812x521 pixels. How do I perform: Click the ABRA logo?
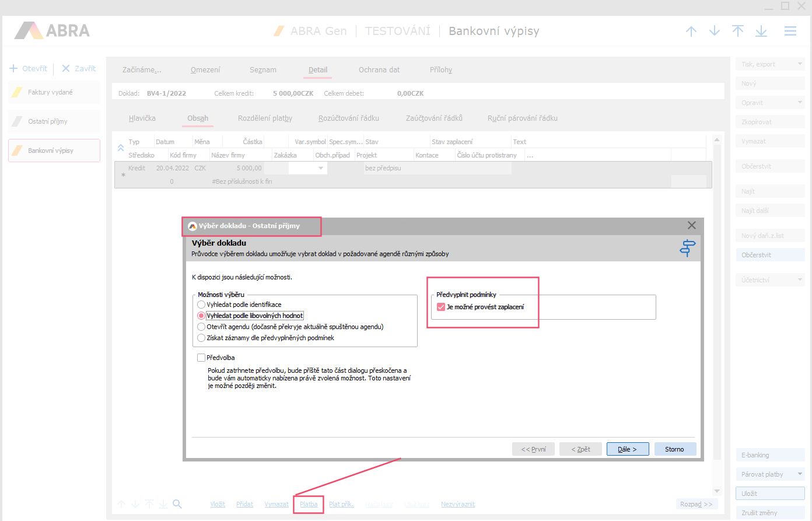coord(52,31)
